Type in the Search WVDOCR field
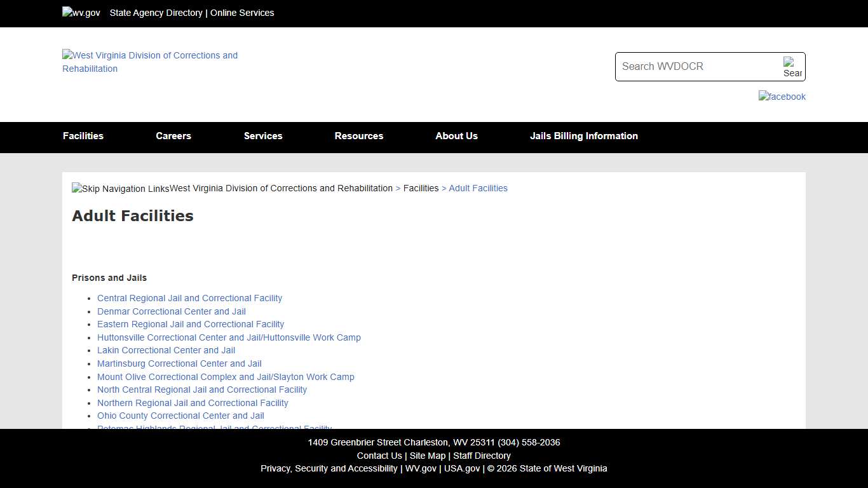 (x=698, y=67)
